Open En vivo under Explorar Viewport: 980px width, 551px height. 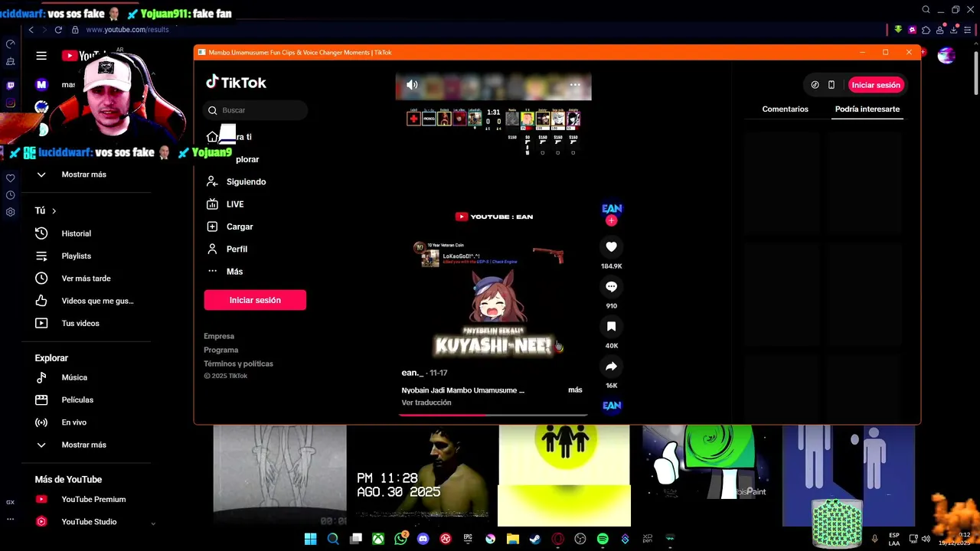pyautogui.click(x=73, y=422)
